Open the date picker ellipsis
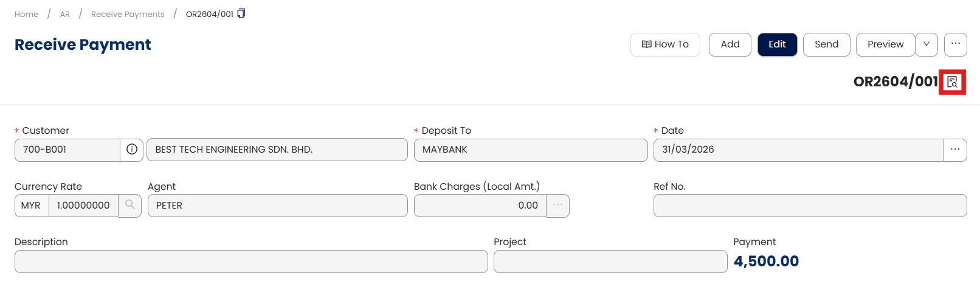 click(x=955, y=150)
